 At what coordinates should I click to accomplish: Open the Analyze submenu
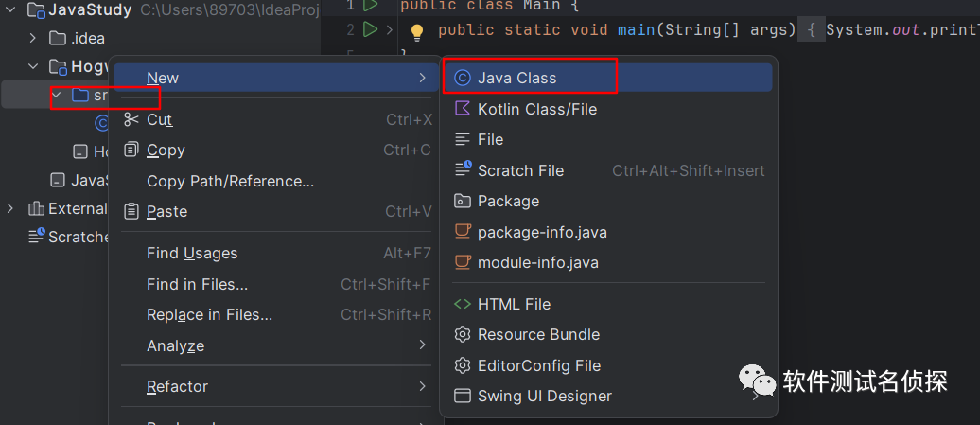pos(176,345)
